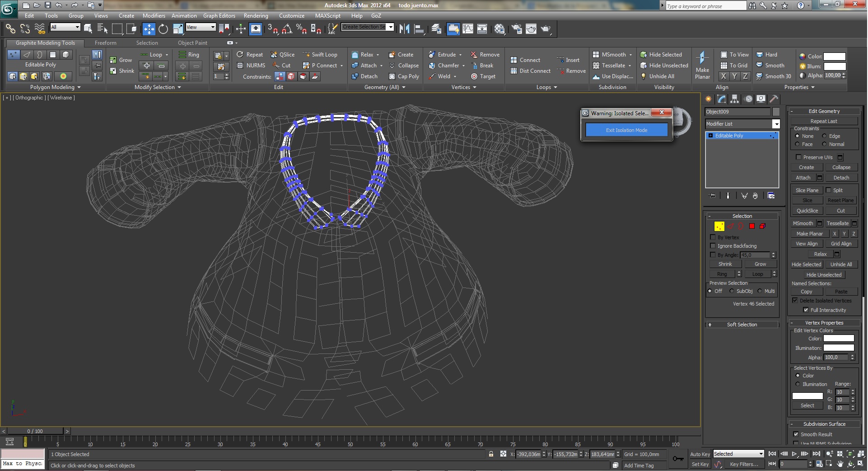
Task: Expand the Modify Selection ribbon panel
Action: click(158, 87)
